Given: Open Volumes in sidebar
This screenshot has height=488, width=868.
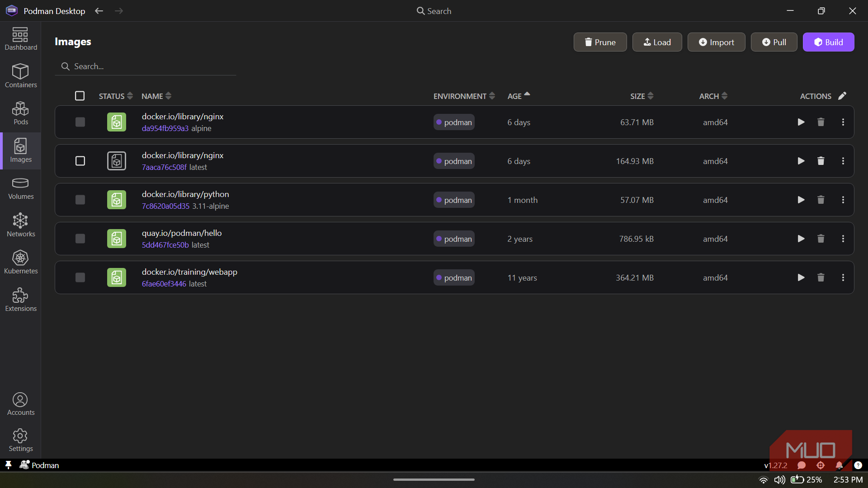Looking at the screenshot, I should (x=20, y=188).
